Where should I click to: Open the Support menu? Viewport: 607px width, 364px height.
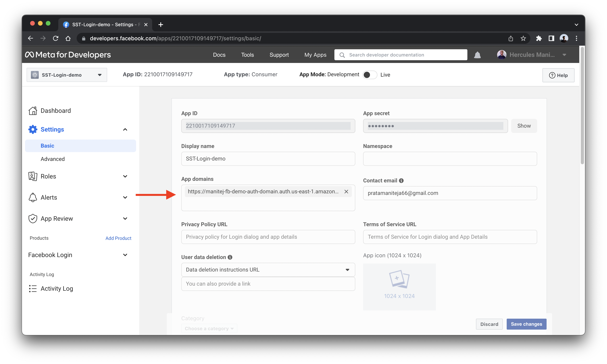[279, 55]
